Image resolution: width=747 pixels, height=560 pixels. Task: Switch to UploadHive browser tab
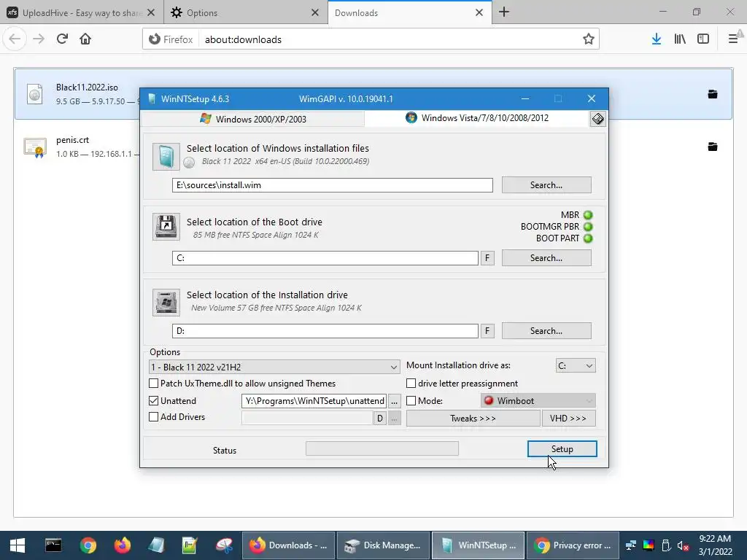[82, 12]
